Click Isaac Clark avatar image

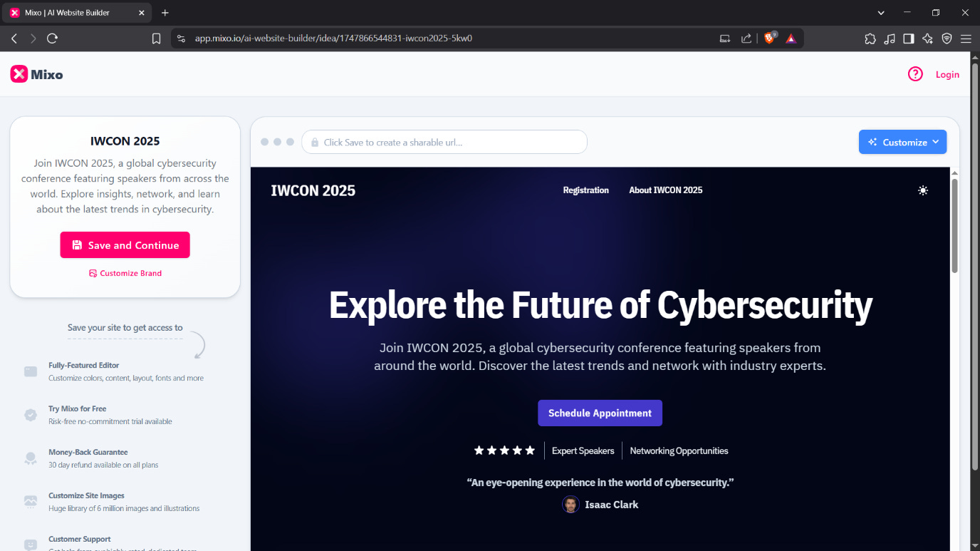pyautogui.click(x=570, y=505)
